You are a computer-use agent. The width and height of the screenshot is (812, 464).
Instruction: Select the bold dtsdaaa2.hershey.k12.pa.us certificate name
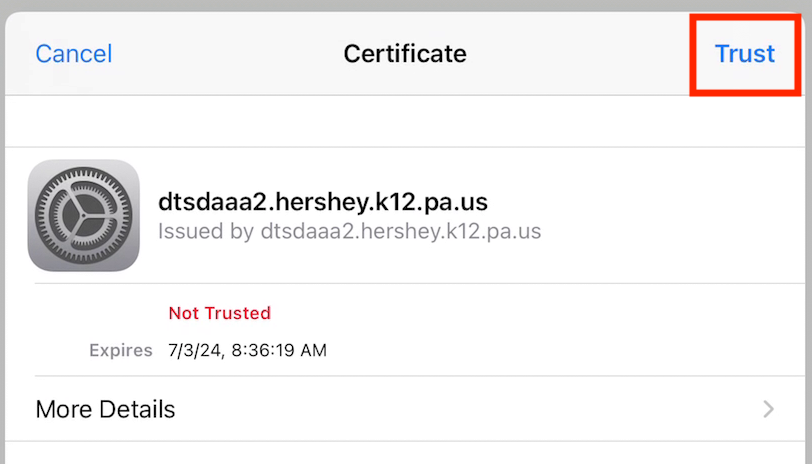point(323,202)
